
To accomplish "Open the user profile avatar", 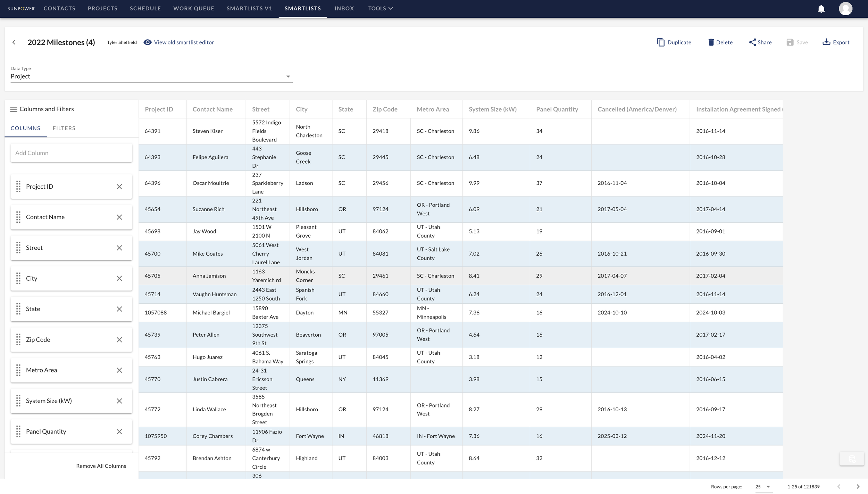I will point(846,8).
